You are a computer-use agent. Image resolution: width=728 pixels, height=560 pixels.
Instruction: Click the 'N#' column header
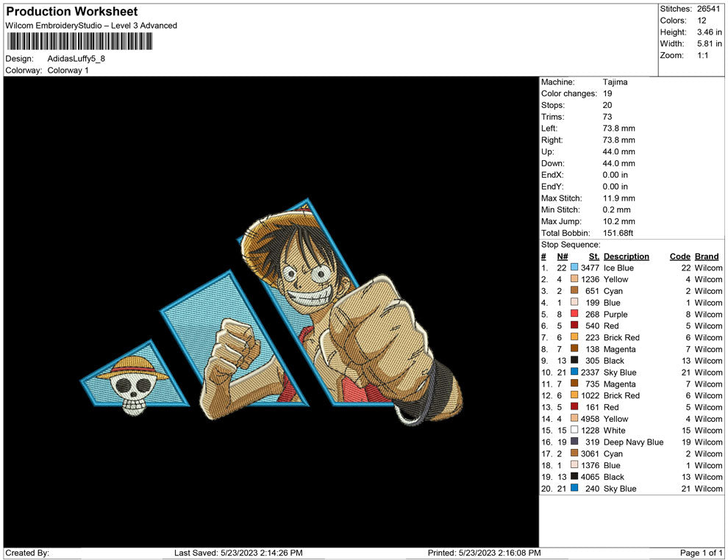tap(563, 256)
